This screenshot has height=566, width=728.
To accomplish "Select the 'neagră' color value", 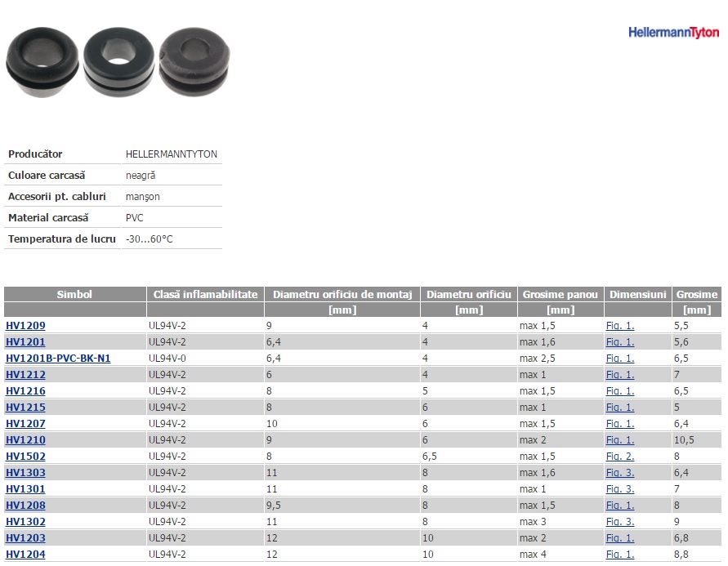I will 141,176.
